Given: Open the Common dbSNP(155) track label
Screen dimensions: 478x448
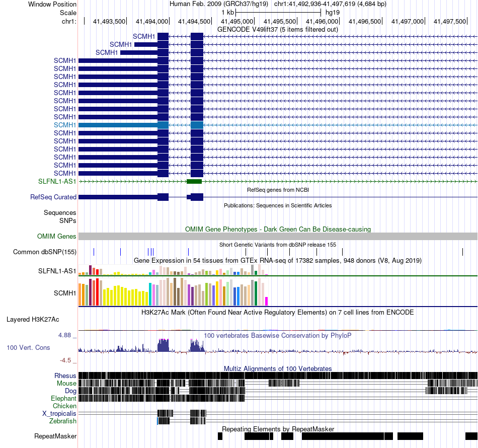Looking at the screenshot, I should [45, 252].
